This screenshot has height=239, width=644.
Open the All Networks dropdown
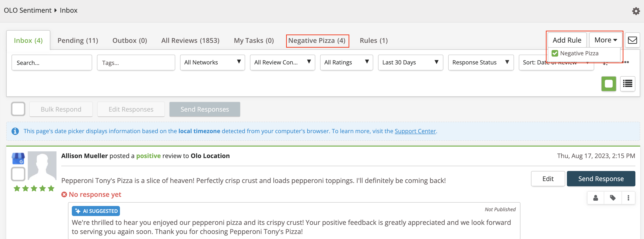(212, 63)
